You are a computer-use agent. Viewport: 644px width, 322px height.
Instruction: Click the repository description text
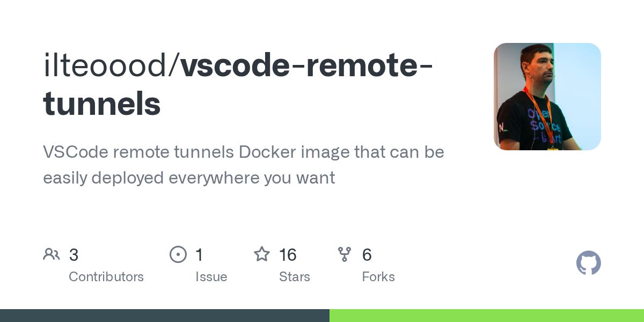coord(244,165)
